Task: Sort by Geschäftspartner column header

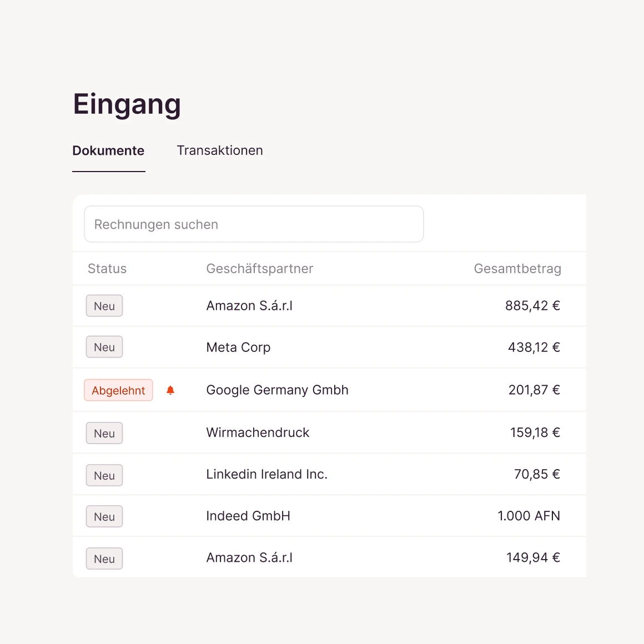Action: click(260, 269)
